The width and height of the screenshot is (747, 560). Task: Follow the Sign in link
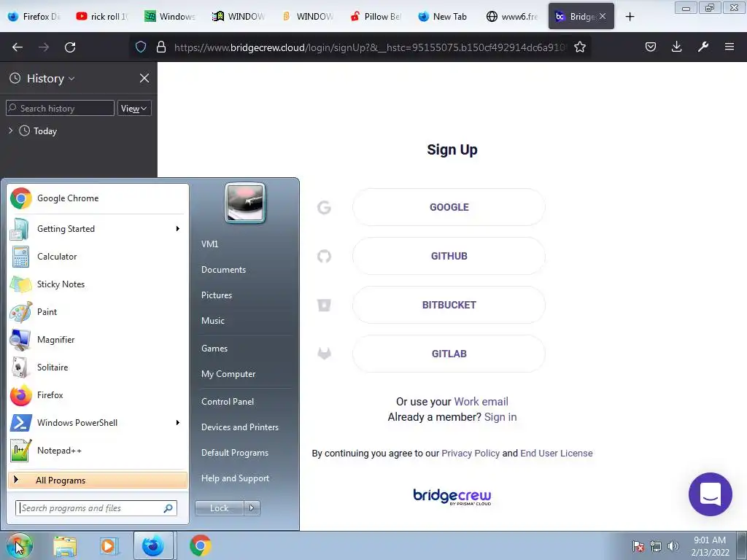click(500, 417)
